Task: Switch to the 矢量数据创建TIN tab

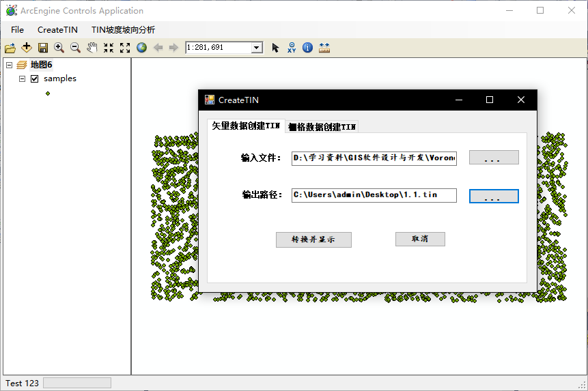Action: click(x=246, y=126)
